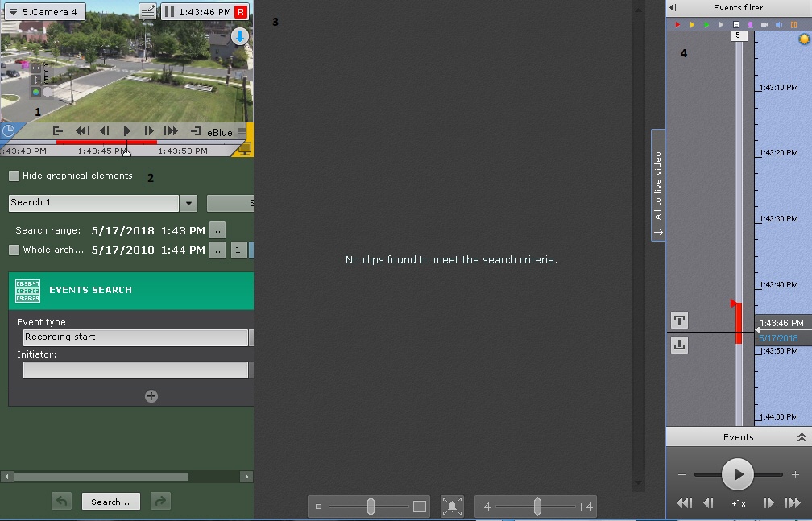812x521 pixels.
Task: Add search condition with plus button
Action: [x=151, y=396]
